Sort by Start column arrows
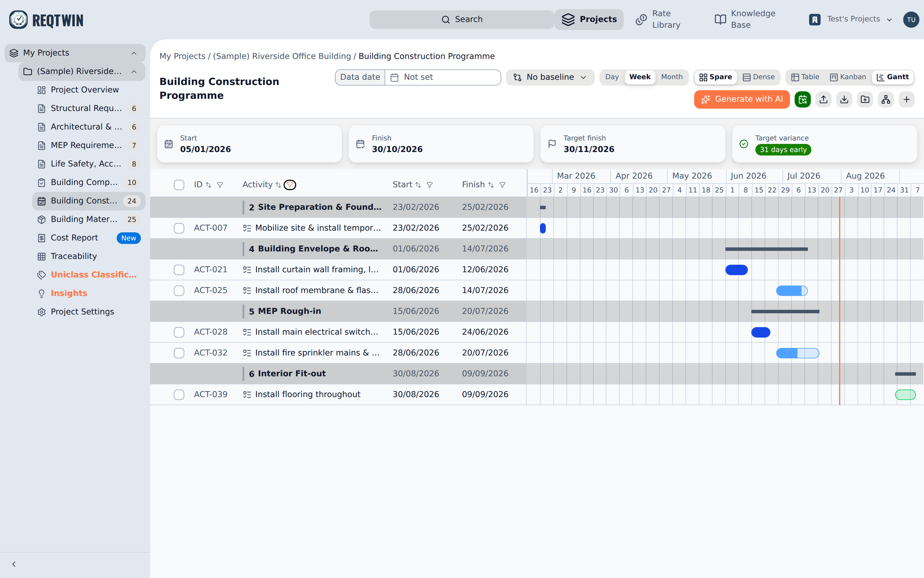The width and height of the screenshot is (924, 578). (x=418, y=185)
